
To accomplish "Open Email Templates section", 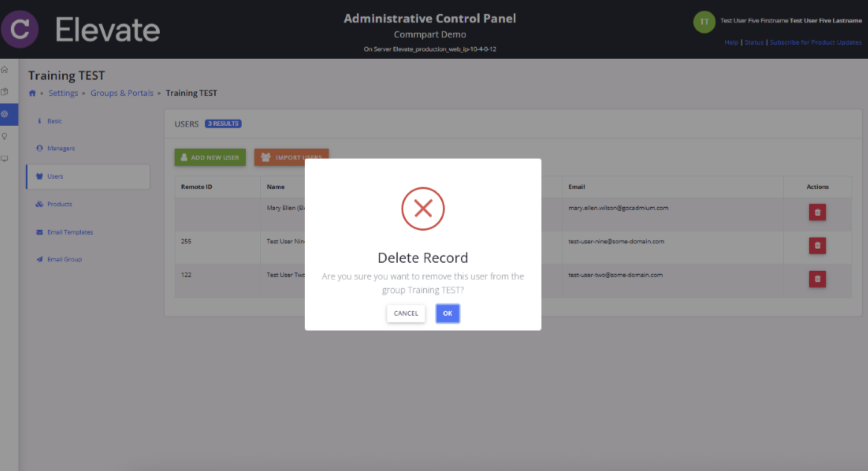I will (70, 232).
